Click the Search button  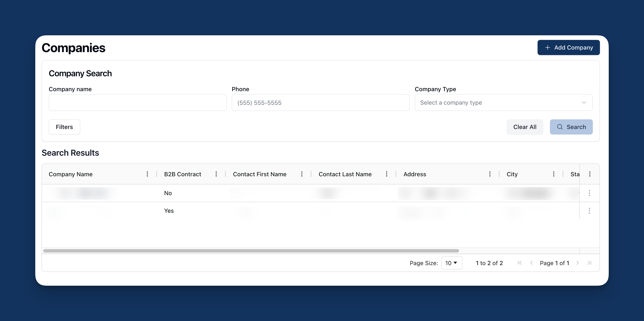click(571, 127)
